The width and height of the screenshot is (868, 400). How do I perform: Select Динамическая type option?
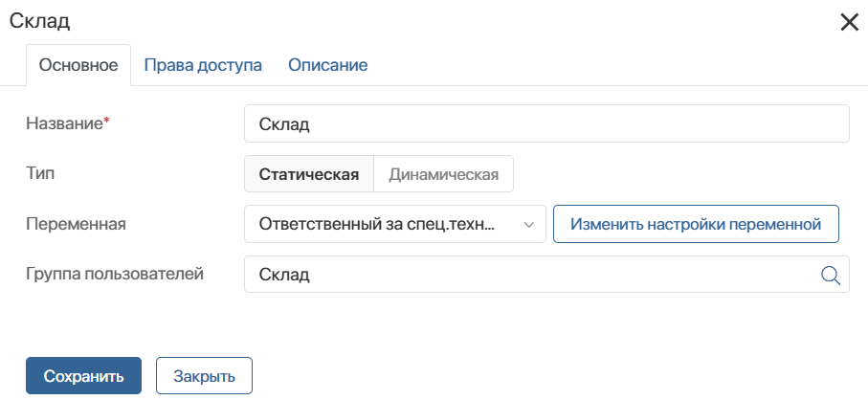(x=443, y=174)
